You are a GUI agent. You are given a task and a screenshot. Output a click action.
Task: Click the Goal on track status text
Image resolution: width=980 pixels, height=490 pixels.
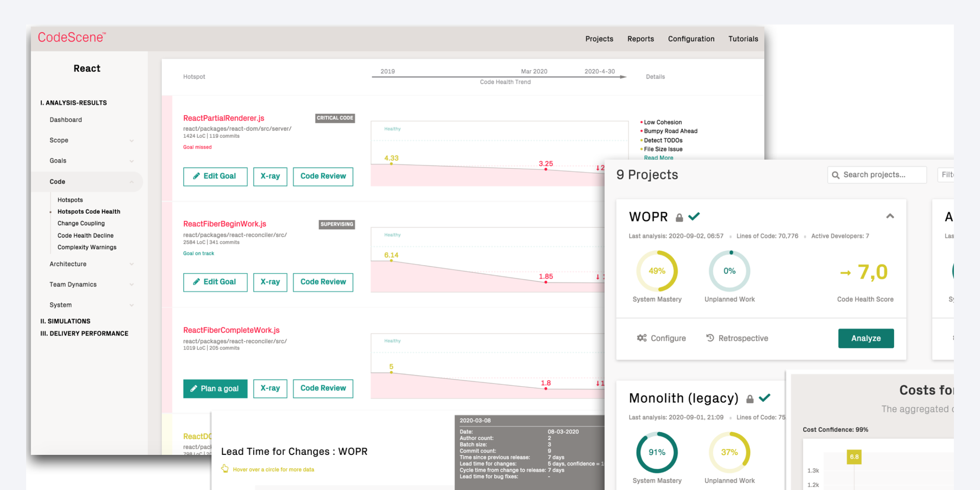click(199, 253)
